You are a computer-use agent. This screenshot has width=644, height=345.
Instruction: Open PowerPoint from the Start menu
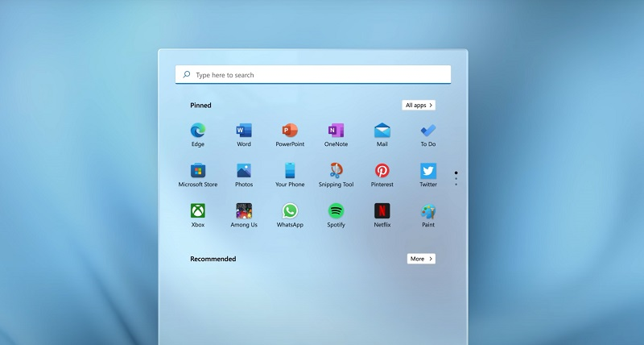pyautogui.click(x=290, y=135)
